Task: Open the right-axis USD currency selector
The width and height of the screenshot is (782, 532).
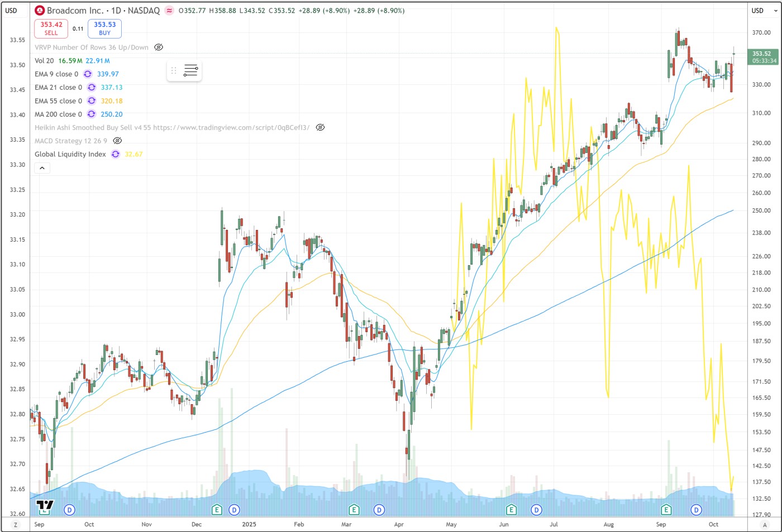Action: click(757, 11)
